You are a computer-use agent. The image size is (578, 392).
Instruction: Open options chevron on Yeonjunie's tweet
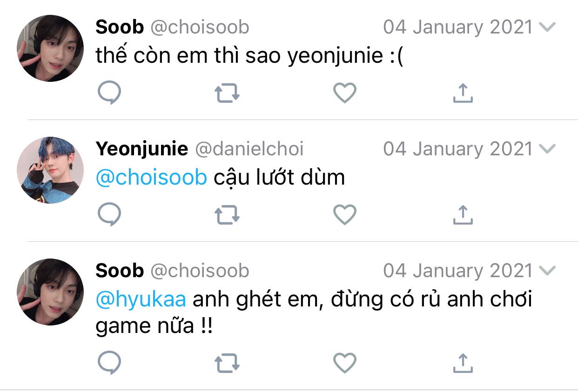547,149
